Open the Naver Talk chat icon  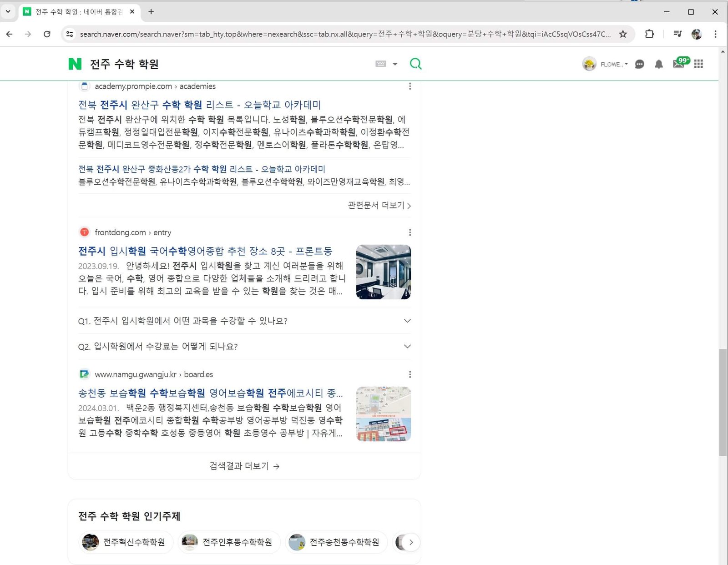pyautogui.click(x=639, y=64)
